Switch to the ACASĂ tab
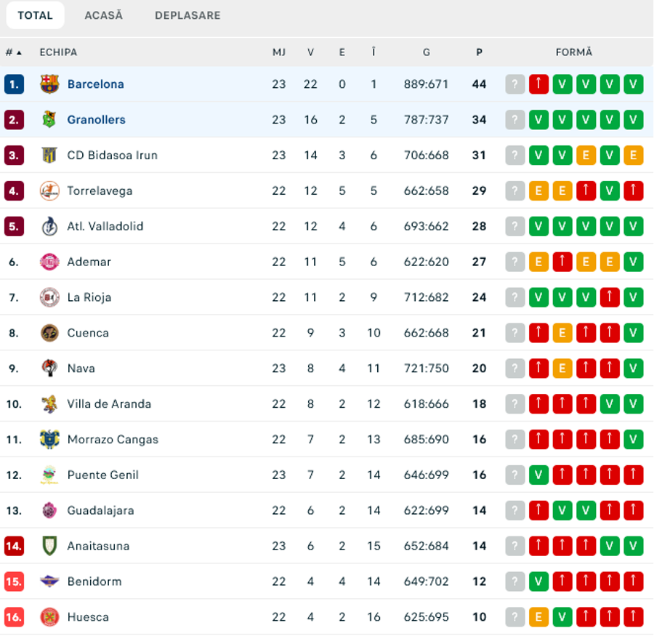This screenshot has height=644, width=654. [103, 15]
